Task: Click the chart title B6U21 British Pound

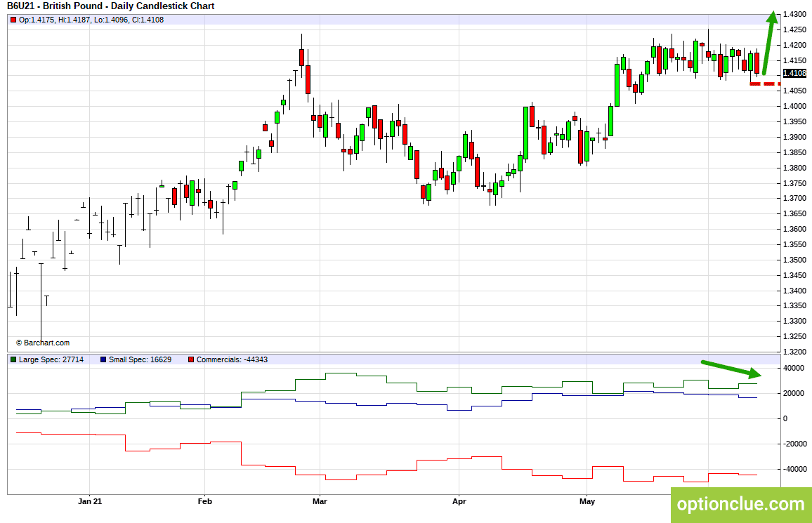Action: point(111,6)
